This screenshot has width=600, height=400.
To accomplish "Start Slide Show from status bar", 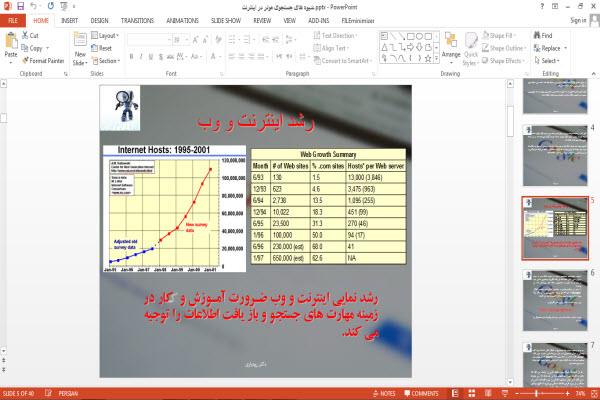I will pyautogui.click(x=505, y=393).
